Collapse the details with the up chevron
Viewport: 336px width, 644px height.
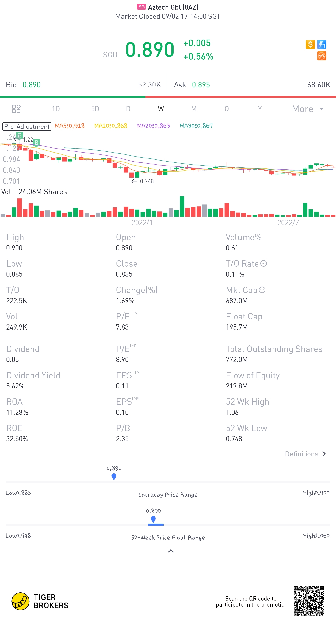(171, 551)
